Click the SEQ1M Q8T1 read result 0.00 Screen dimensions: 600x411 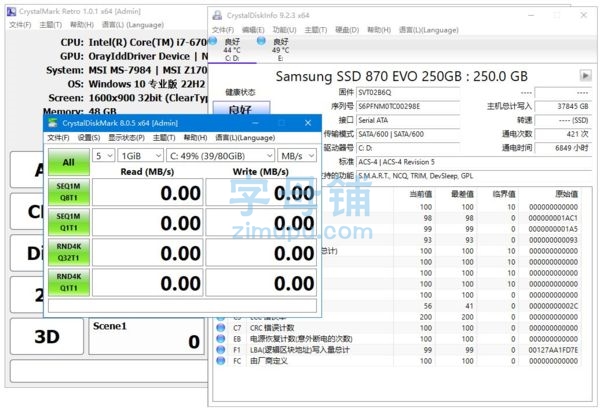pos(148,192)
